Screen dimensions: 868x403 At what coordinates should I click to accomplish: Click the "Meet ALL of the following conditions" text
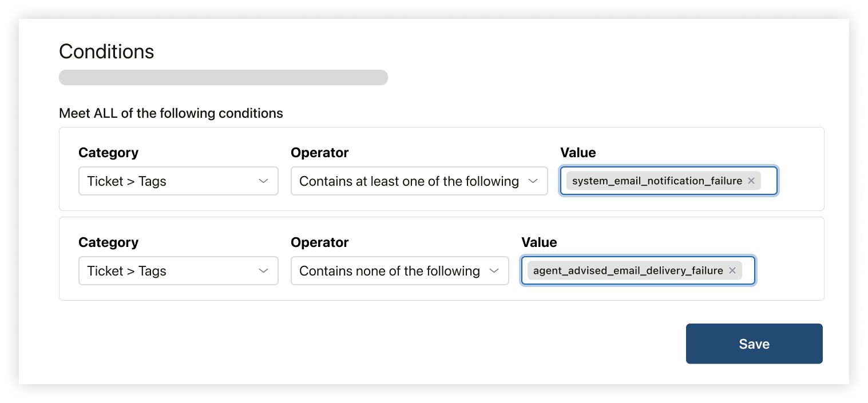click(171, 113)
